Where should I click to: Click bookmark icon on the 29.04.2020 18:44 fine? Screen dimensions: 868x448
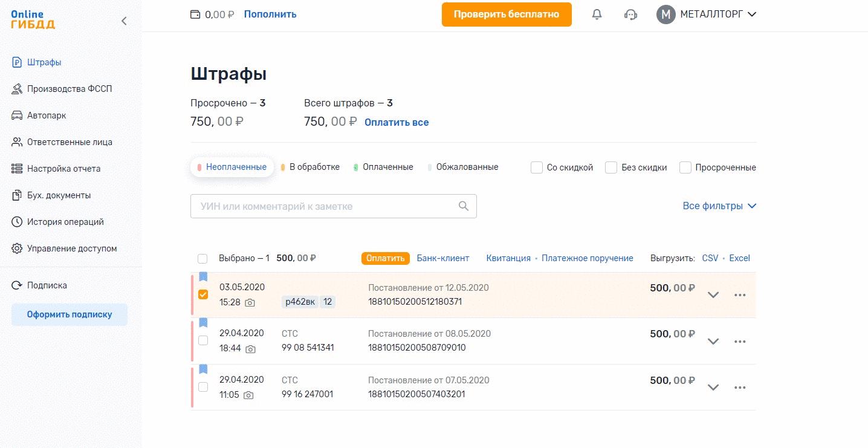[203, 323]
